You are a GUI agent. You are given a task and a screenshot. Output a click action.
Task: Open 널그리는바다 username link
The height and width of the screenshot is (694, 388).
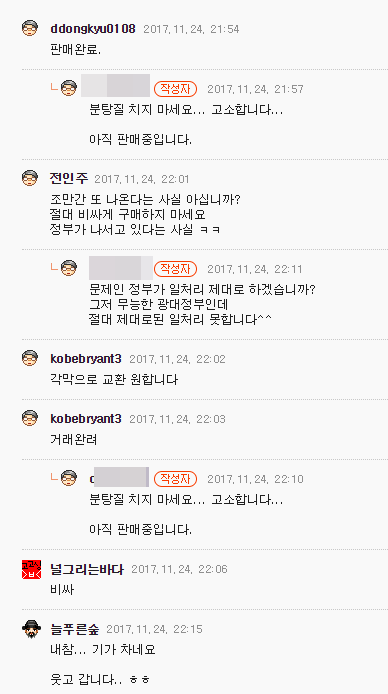tap(87, 569)
